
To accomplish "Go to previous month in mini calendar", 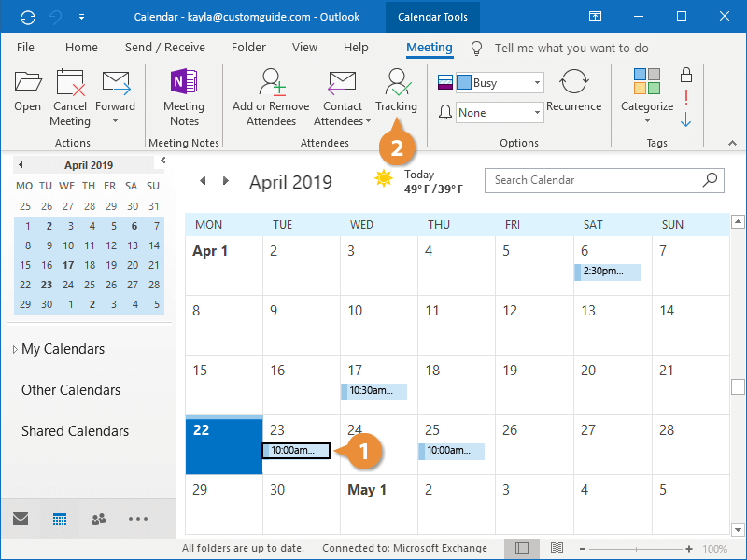I will coord(21,165).
